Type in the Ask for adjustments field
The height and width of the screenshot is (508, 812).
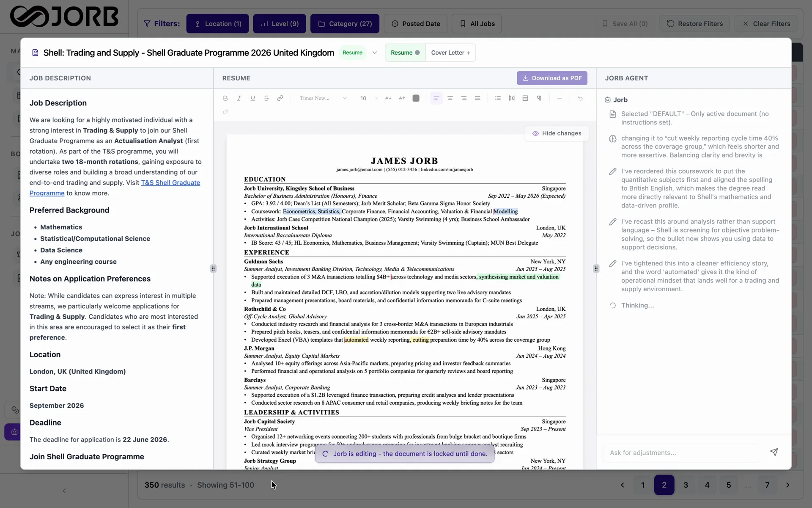(x=681, y=453)
